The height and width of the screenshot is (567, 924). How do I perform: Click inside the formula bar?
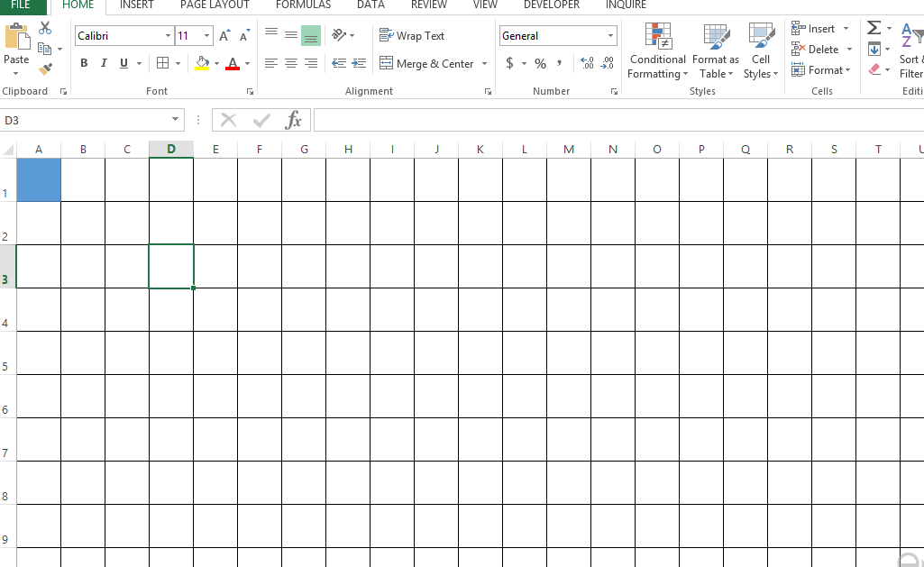[x=618, y=120]
